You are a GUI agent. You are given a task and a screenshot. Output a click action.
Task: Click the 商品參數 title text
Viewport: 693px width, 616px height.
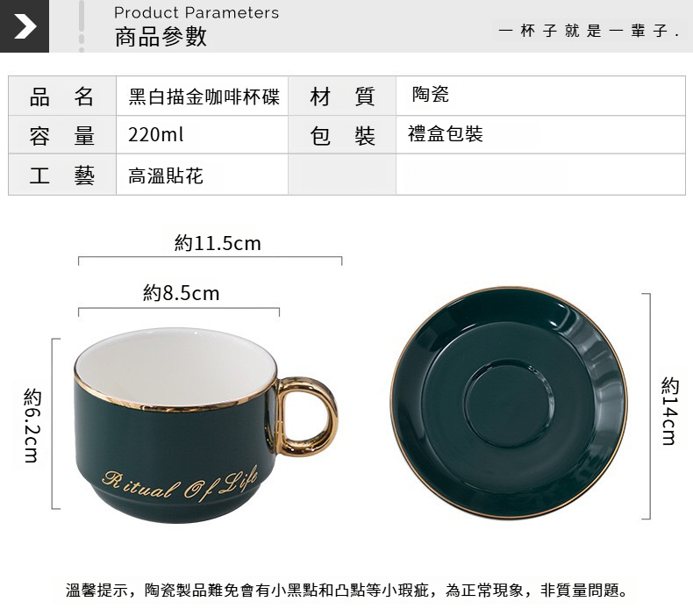click(x=161, y=36)
